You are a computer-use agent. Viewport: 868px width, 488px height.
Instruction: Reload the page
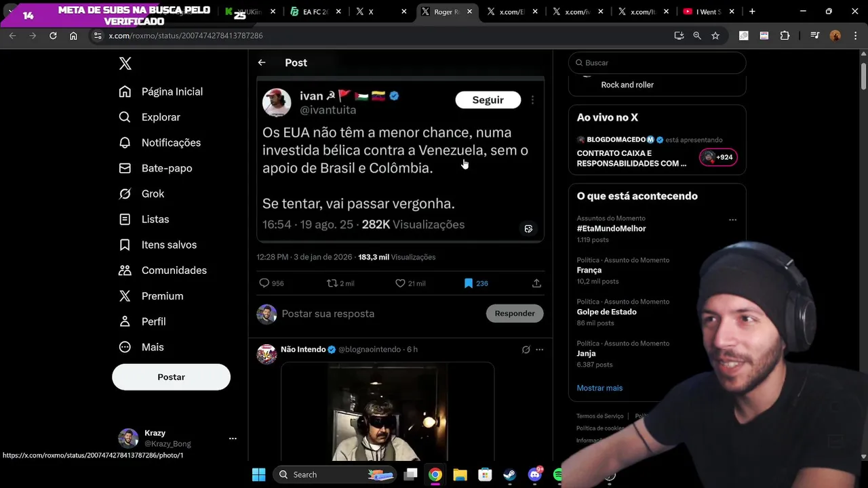[53, 35]
